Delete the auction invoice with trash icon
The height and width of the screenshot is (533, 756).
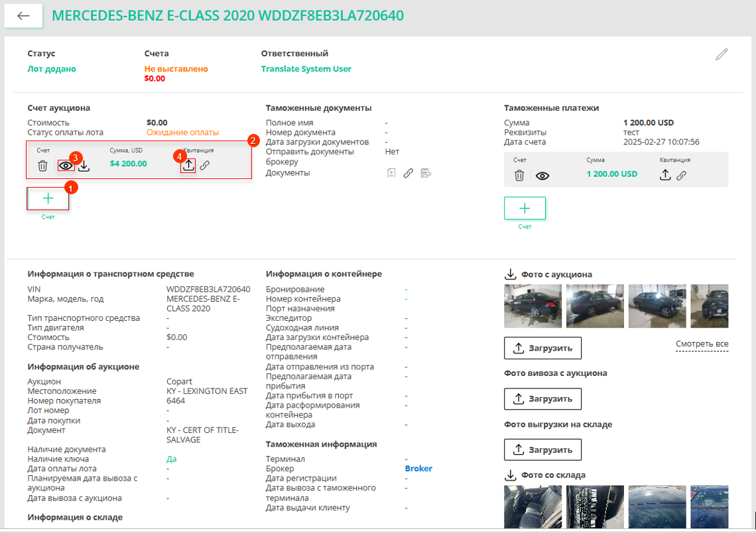point(42,166)
